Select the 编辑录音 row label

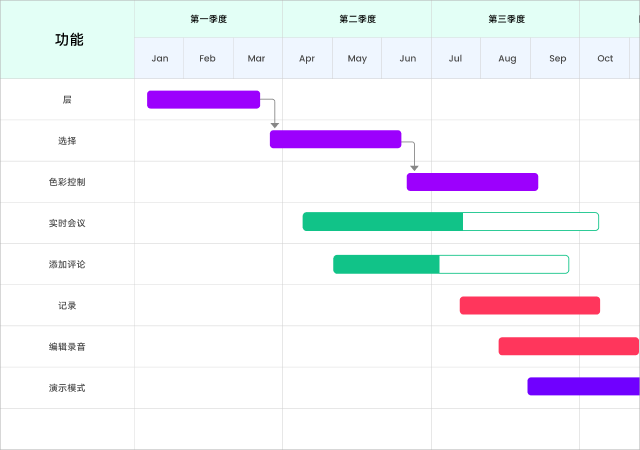(x=67, y=347)
